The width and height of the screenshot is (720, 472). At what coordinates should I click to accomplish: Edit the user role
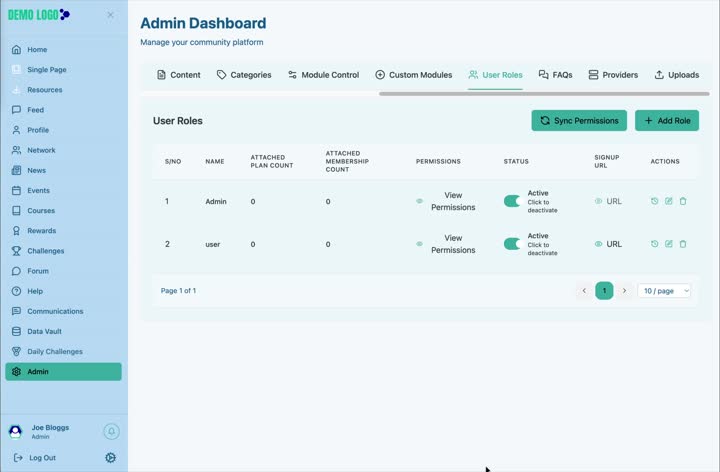pyautogui.click(x=669, y=244)
